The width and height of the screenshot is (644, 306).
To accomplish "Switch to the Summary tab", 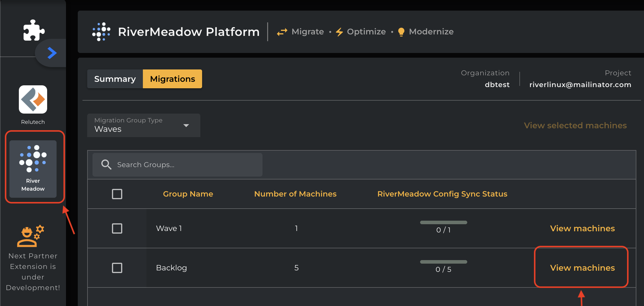I will (115, 79).
